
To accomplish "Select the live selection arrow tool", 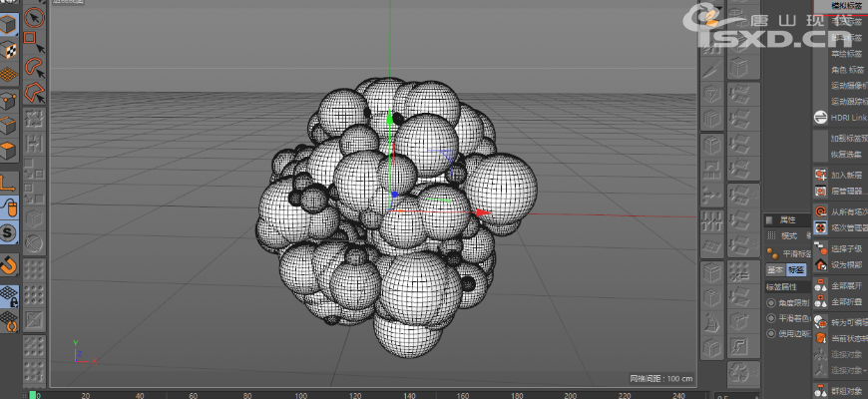I will pos(34,17).
